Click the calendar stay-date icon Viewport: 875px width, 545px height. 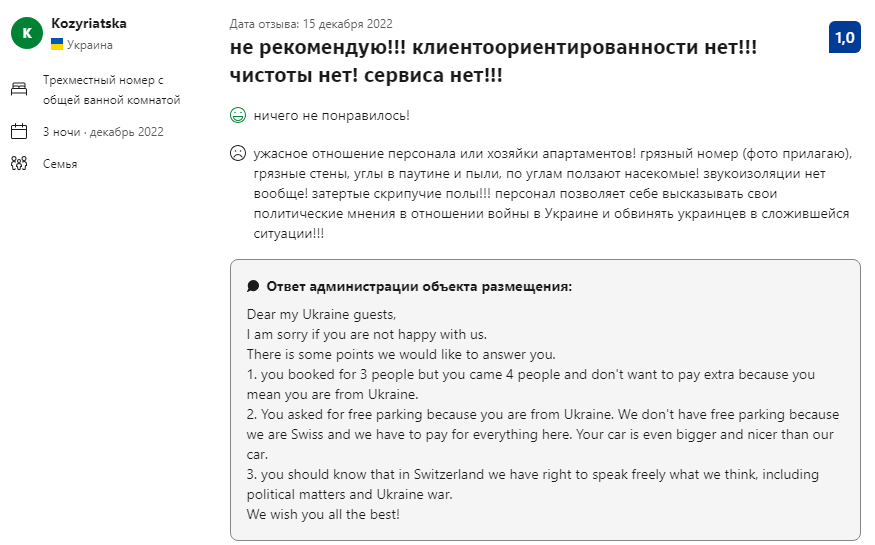click(19, 132)
